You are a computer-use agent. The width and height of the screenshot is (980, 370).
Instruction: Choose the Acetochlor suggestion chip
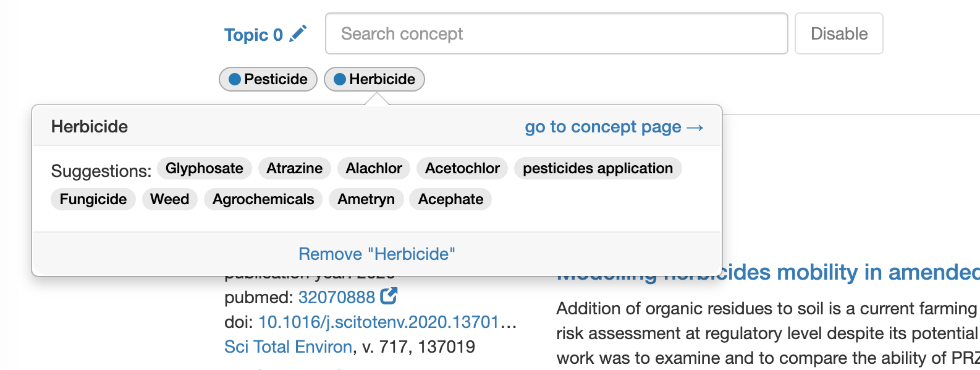(x=462, y=168)
